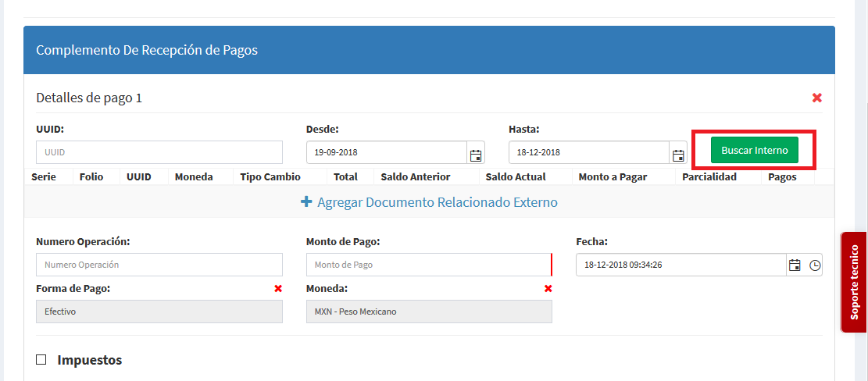The width and height of the screenshot is (868, 381).
Task: Click the Fecha datetime text field
Action: coord(680,265)
